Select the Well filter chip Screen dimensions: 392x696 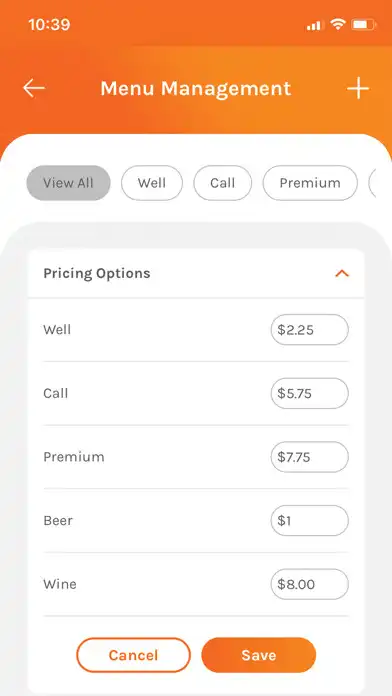(x=152, y=183)
